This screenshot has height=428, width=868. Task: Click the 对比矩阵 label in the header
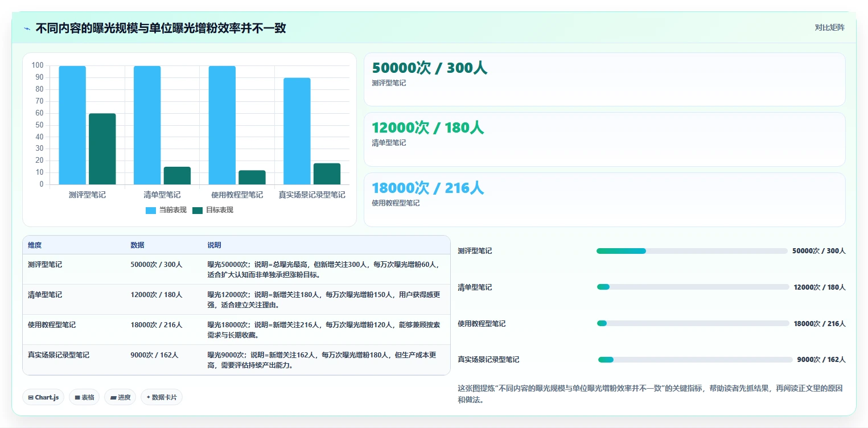coord(829,27)
